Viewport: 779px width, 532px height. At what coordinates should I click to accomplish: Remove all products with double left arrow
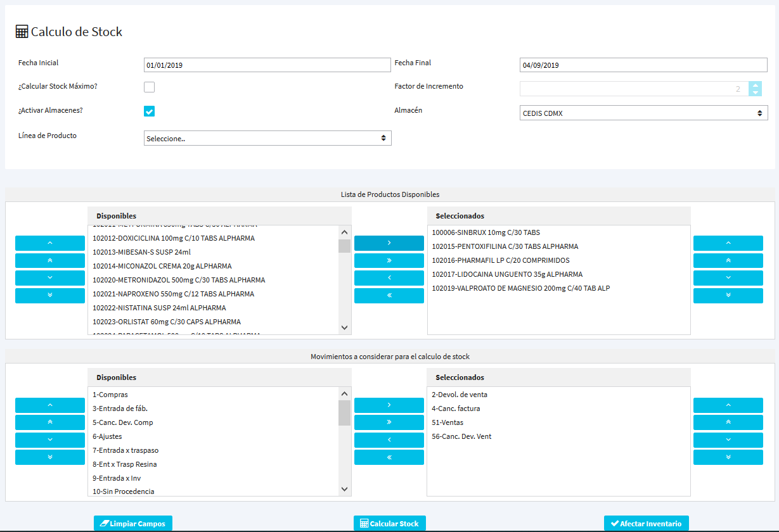click(389, 296)
